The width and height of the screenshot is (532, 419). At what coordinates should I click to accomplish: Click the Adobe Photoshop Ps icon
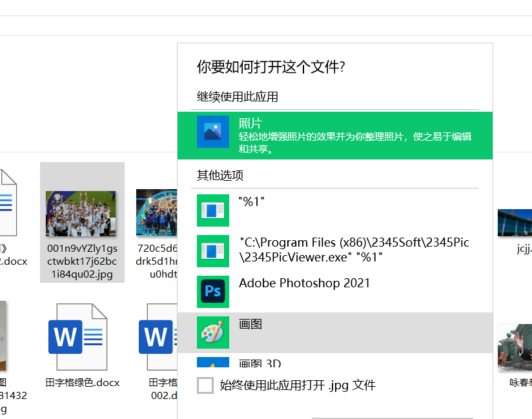click(213, 291)
